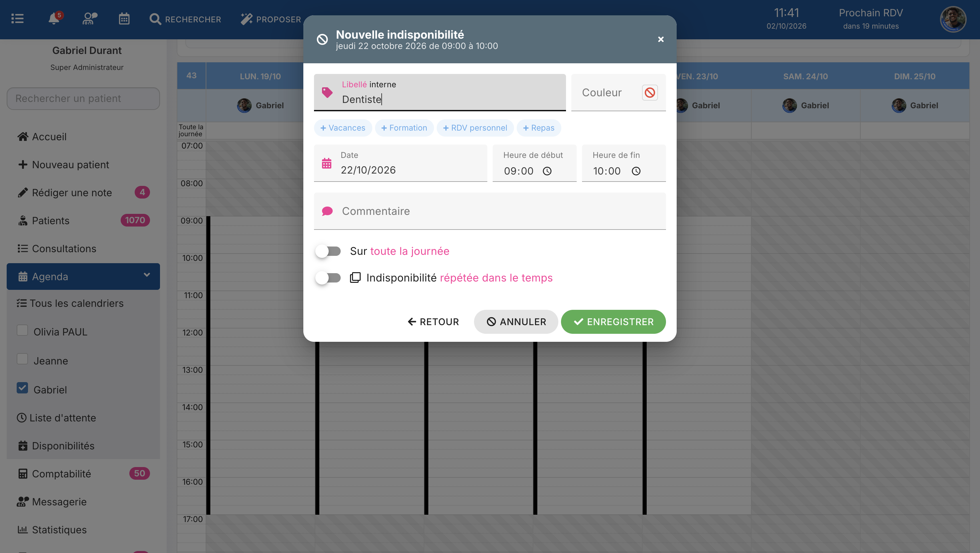Add the Formation quick label chip
The height and width of the screenshot is (553, 980).
pyautogui.click(x=404, y=128)
